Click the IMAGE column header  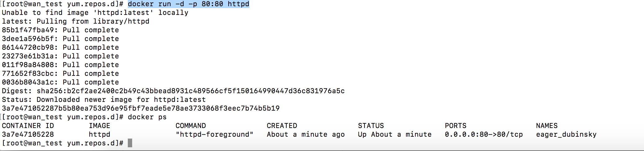tap(99, 126)
